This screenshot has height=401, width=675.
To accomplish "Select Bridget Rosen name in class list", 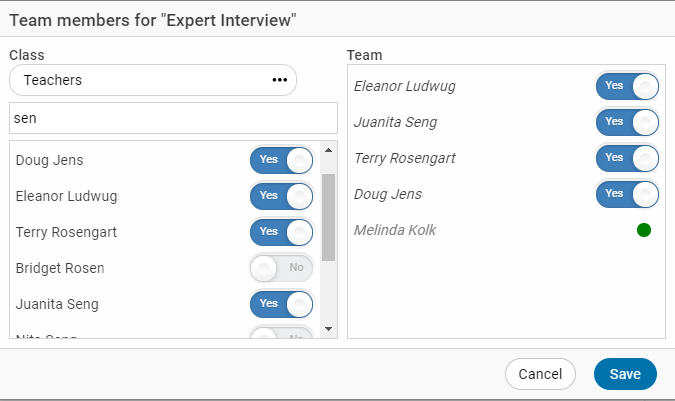I will click(60, 268).
